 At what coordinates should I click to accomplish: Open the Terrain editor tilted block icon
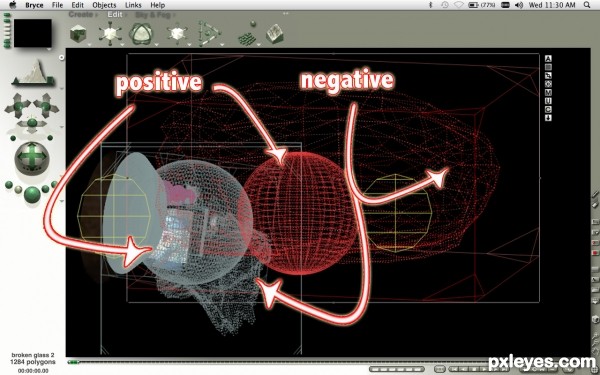275,34
